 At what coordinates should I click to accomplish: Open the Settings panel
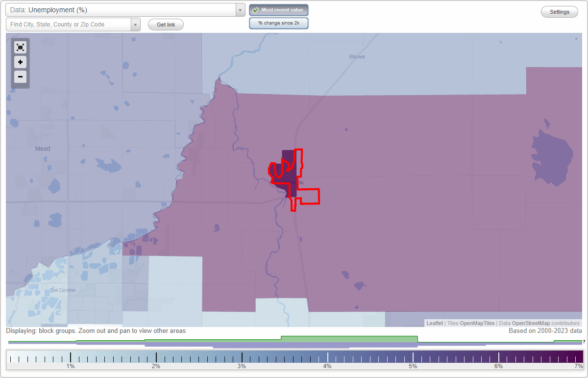click(x=559, y=11)
